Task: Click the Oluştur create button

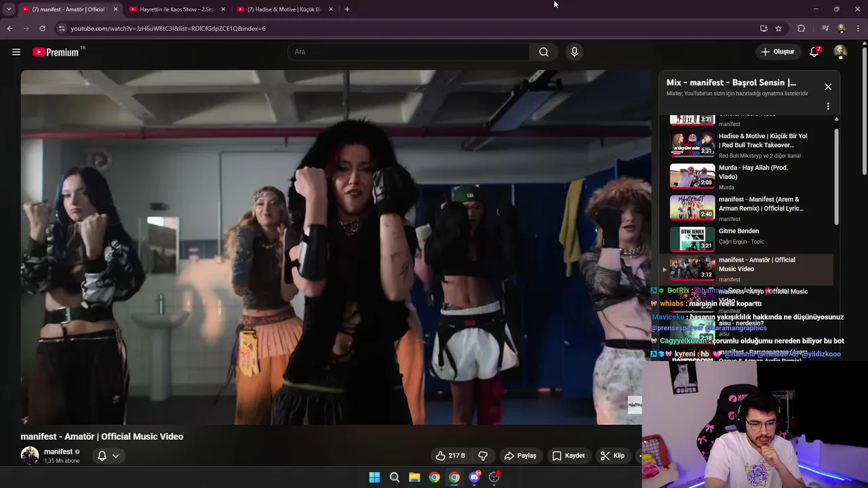Action: click(x=777, y=52)
